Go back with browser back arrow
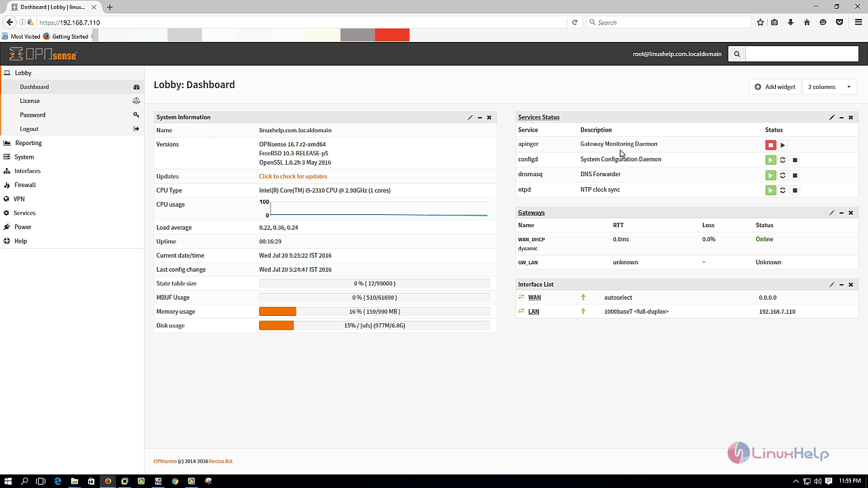 pyautogui.click(x=9, y=22)
